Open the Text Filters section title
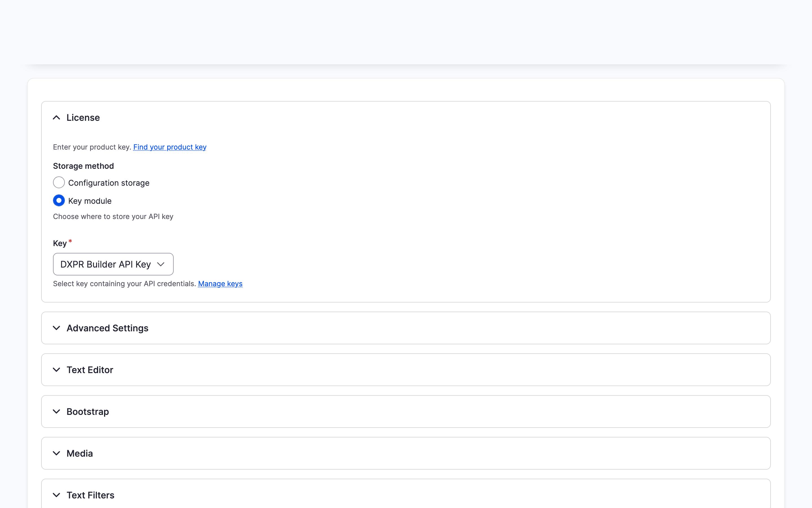The width and height of the screenshot is (812, 508). click(x=90, y=495)
